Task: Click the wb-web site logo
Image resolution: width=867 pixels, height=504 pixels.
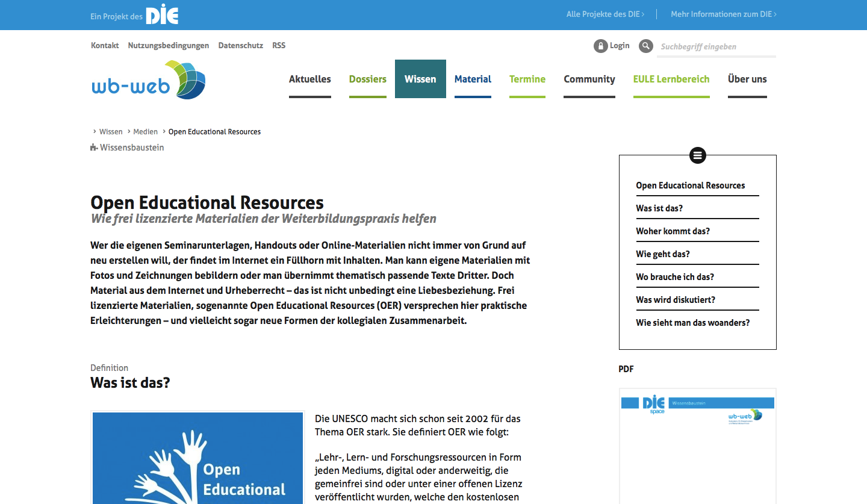Action: coord(149,80)
